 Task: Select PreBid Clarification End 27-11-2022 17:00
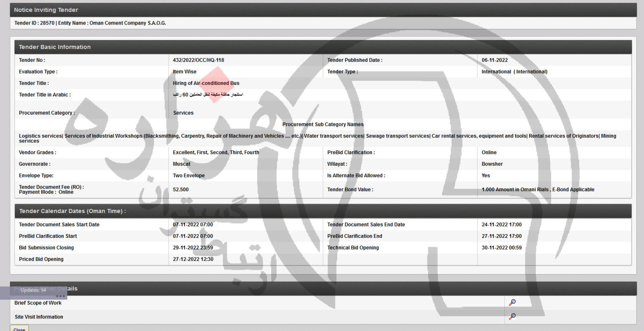pos(502,236)
